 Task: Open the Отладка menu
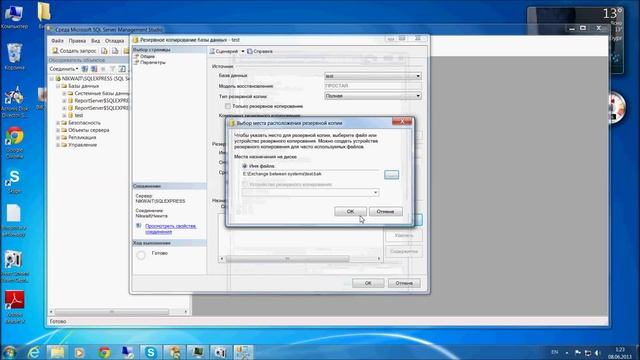[114, 41]
